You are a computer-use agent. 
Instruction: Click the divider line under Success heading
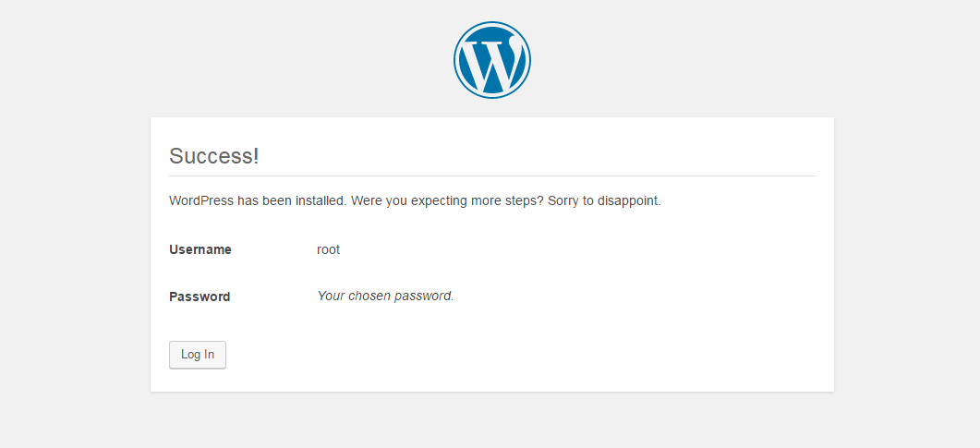click(x=492, y=176)
